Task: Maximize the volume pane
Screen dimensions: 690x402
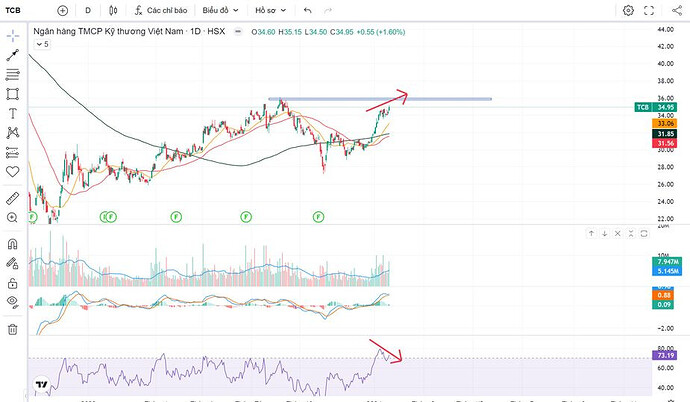Action: pos(644,234)
